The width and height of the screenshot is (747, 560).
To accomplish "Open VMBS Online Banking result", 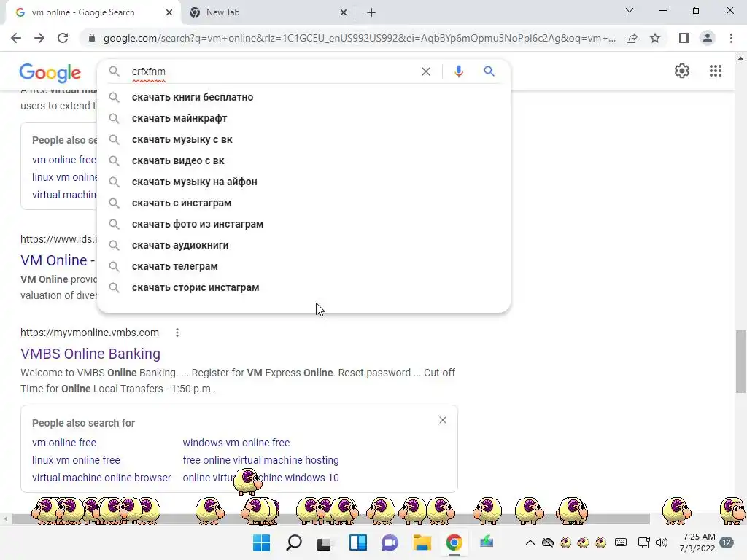I will pyautogui.click(x=90, y=354).
